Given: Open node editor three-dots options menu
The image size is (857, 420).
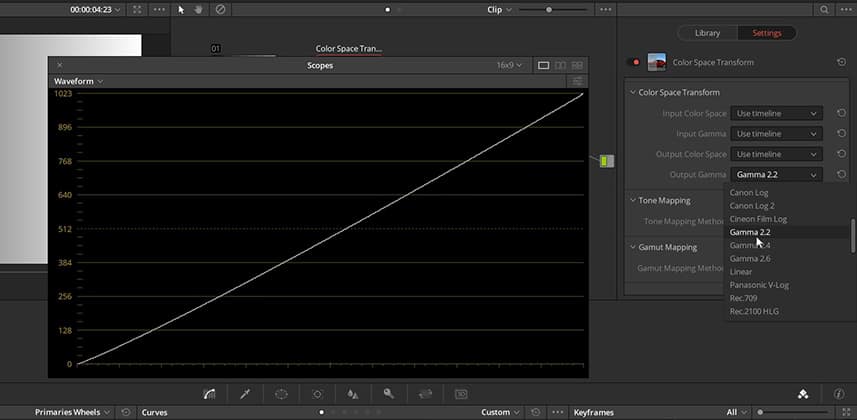Looking at the screenshot, I should coord(605,10).
